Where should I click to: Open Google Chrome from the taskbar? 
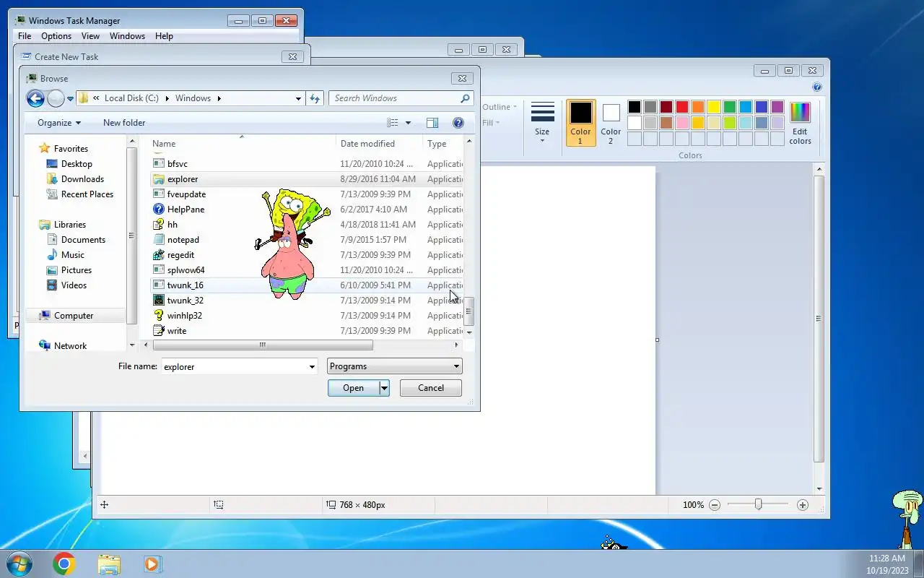point(64,564)
